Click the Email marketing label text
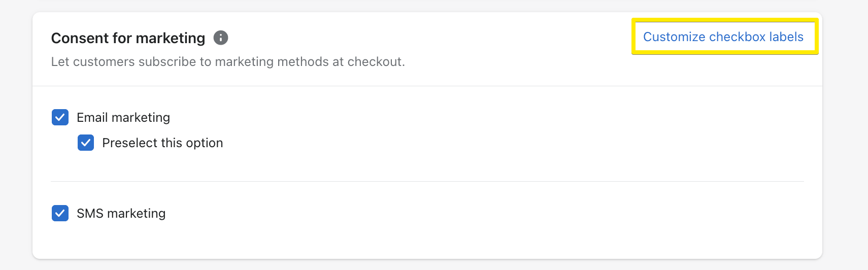This screenshot has width=868, height=270. pos(123,117)
